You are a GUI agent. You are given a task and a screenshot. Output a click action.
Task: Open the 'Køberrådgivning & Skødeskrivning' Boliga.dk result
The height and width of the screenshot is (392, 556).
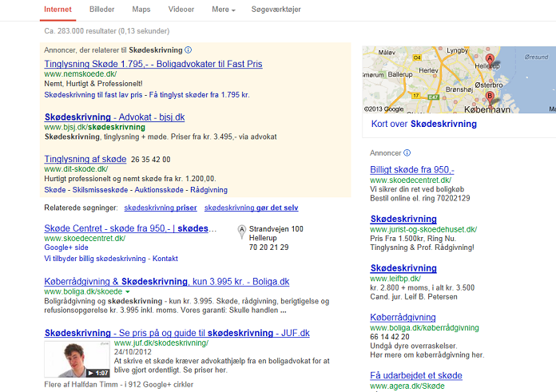(166, 282)
